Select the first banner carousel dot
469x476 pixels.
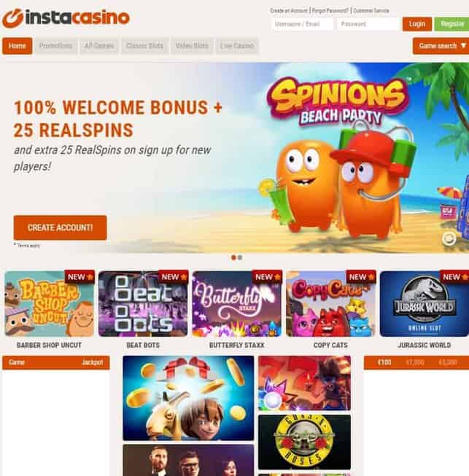point(233,257)
